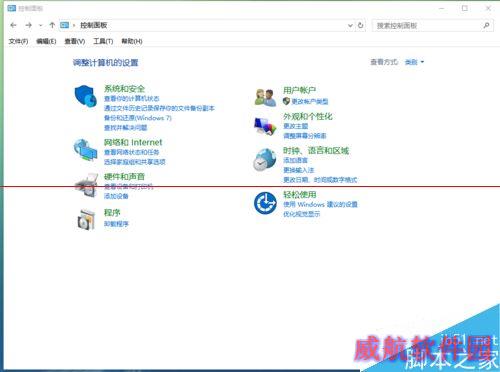Click 使用 Windows 建议的设置 link

tap(320, 204)
